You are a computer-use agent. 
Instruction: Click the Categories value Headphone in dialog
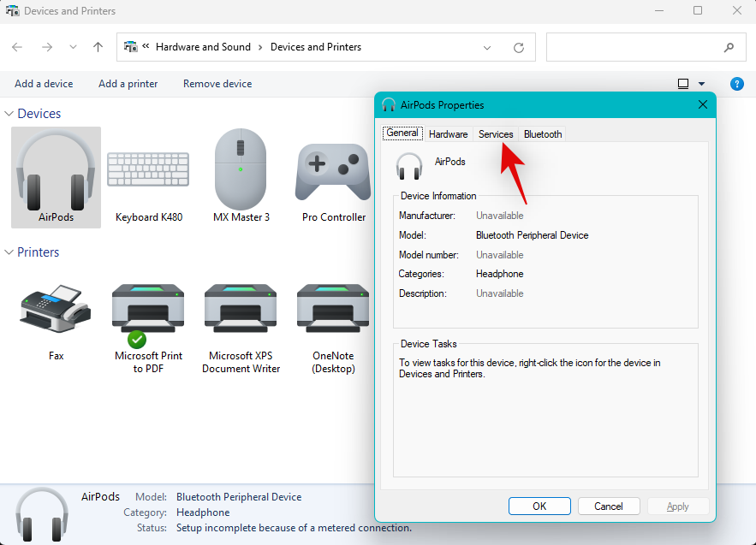click(499, 274)
